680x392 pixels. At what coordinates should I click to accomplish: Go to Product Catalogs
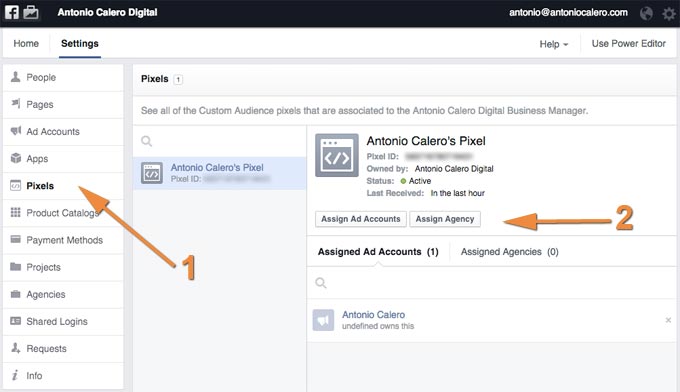pyautogui.click(x=63, y=213)
